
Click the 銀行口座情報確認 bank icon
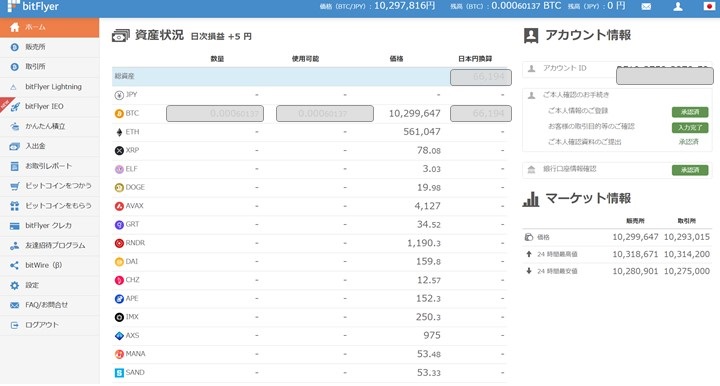coord(531,169)
